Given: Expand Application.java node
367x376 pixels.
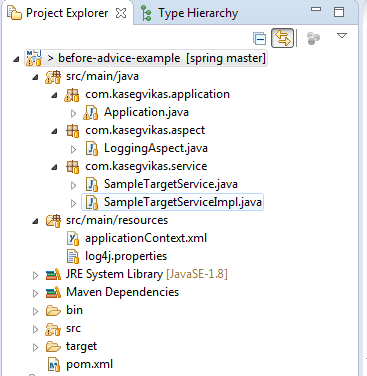Looking at the screenshot, I should coord(73,113).
